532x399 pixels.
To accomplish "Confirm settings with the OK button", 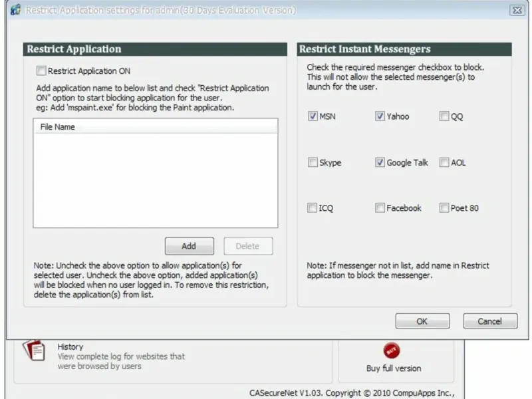I will click(422, 321).
